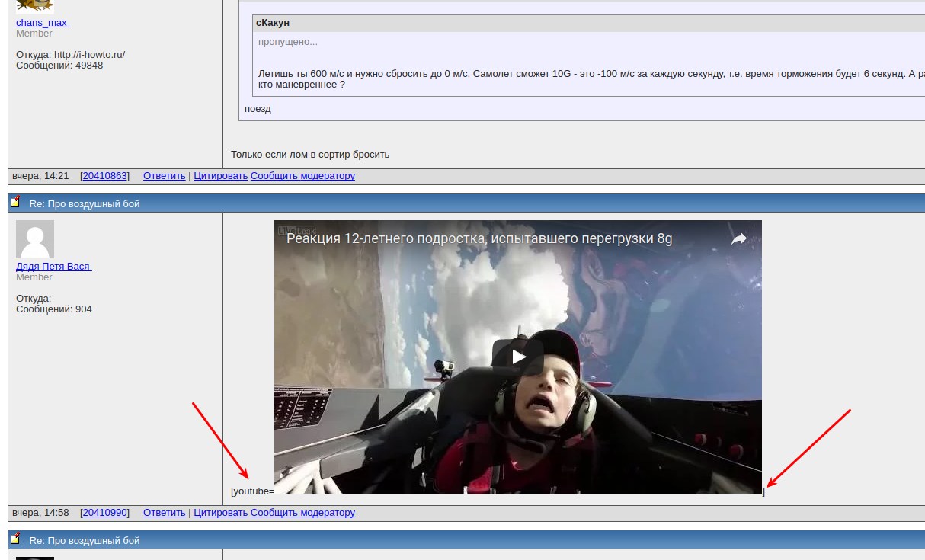This screenshot has width=925, height=560.
Task: Click the avatar in the bottom post
Action: (x=35, y=558)
